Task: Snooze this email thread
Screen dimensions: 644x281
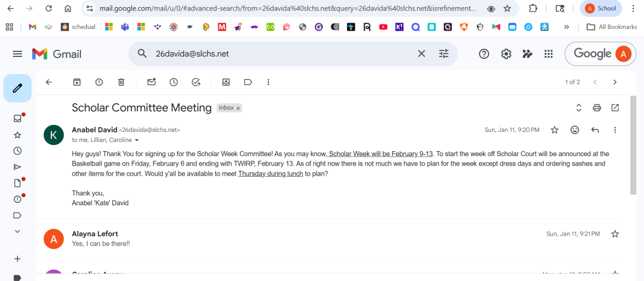Action: [174, 82]
